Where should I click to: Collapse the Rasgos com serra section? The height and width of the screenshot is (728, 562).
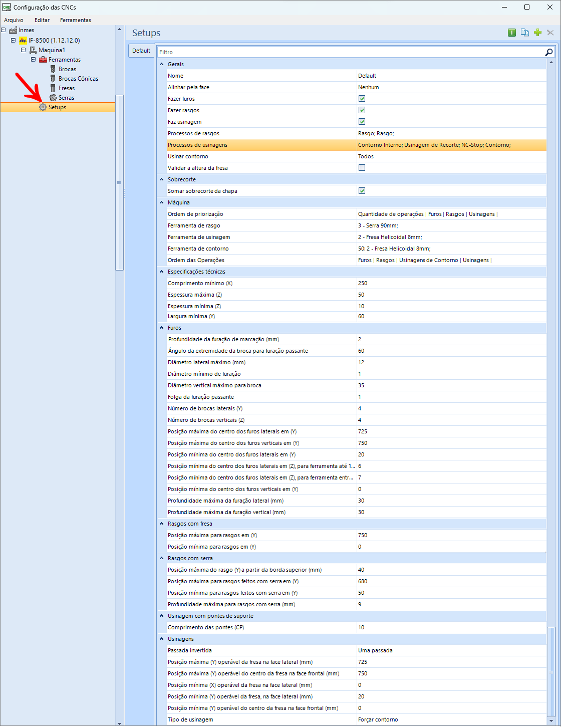[162, 558]
